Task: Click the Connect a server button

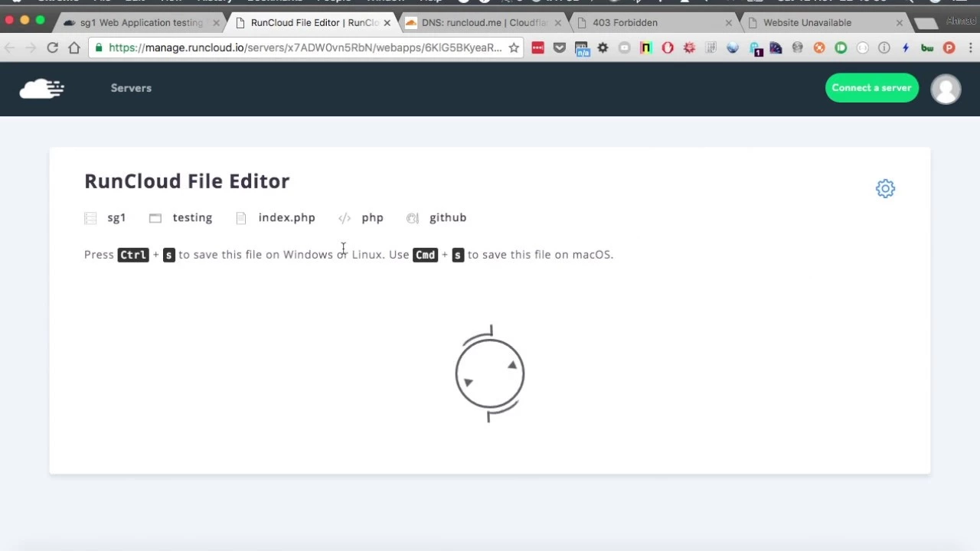Action: [x=871, y=88]
